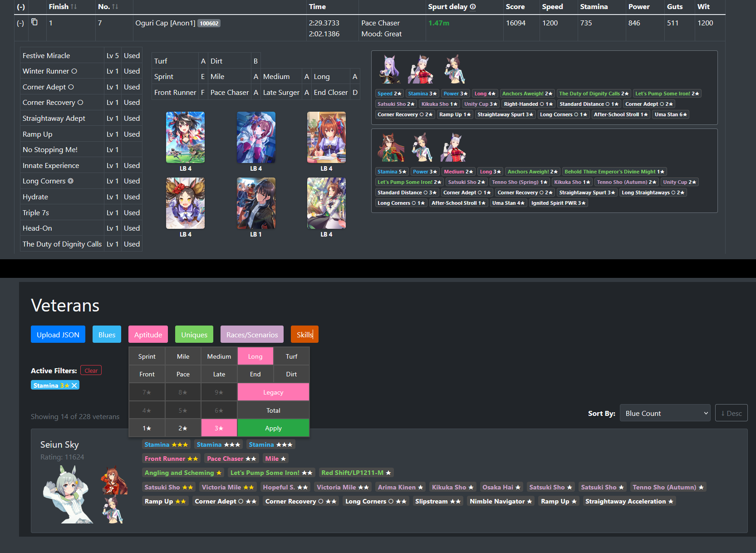Copy the Oguri Cap result row
This screenshot has height=553, width=756.
pyautogui.click(x=34, y=22)
